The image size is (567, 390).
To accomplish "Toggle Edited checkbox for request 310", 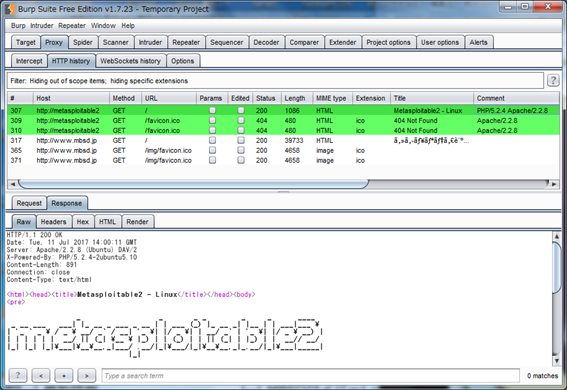I will click(x=241, y=130).
